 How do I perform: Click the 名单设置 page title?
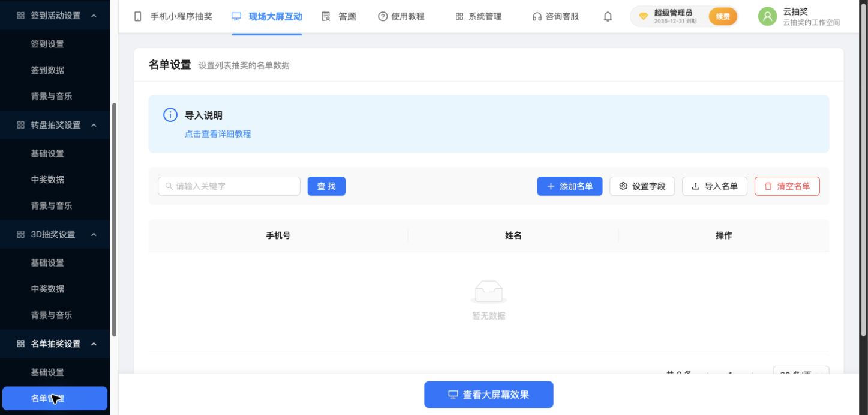click(170, 65)
